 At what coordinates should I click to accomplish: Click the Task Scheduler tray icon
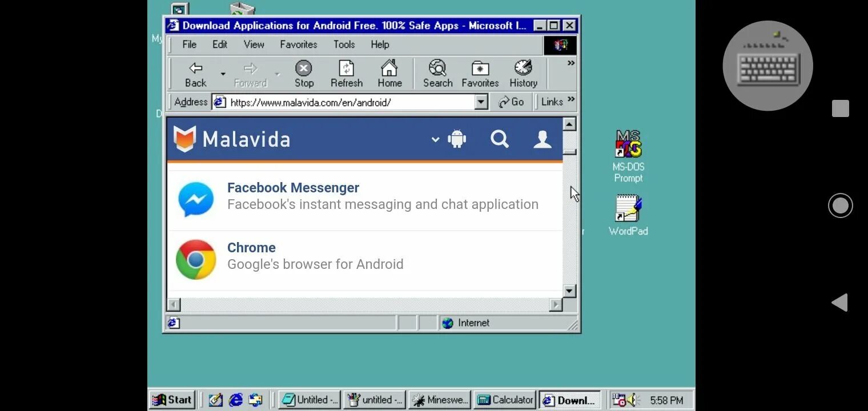(619, 400)
